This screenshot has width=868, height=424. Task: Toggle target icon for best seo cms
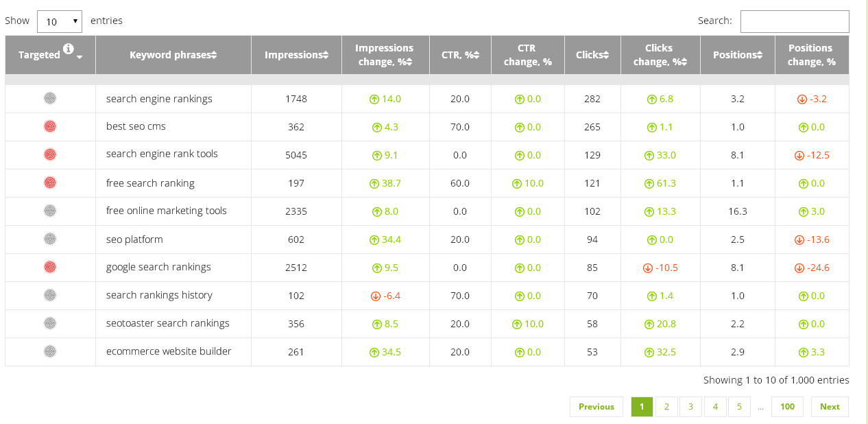[x=50, y=127]
